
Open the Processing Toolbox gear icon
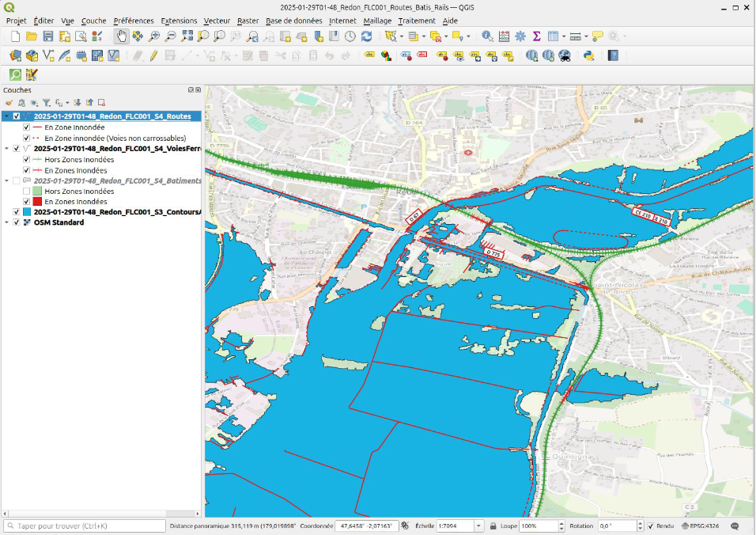(x=520, y=36)
